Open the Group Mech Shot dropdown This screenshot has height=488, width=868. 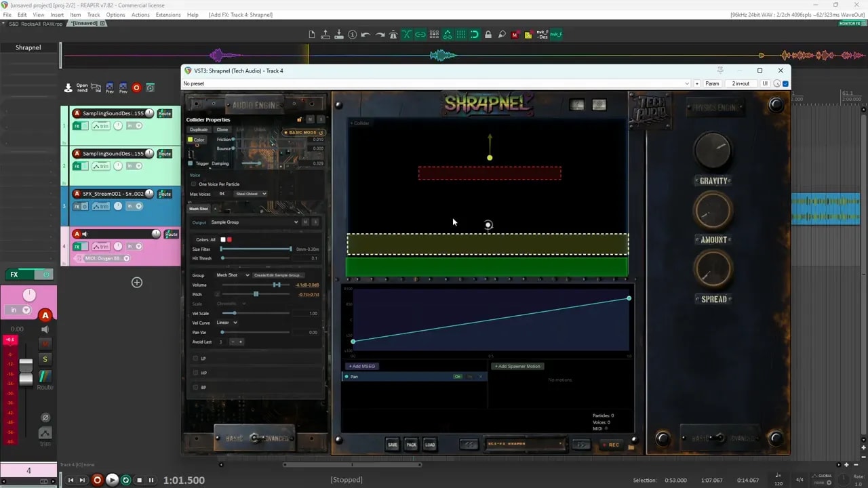coord(233,275)
